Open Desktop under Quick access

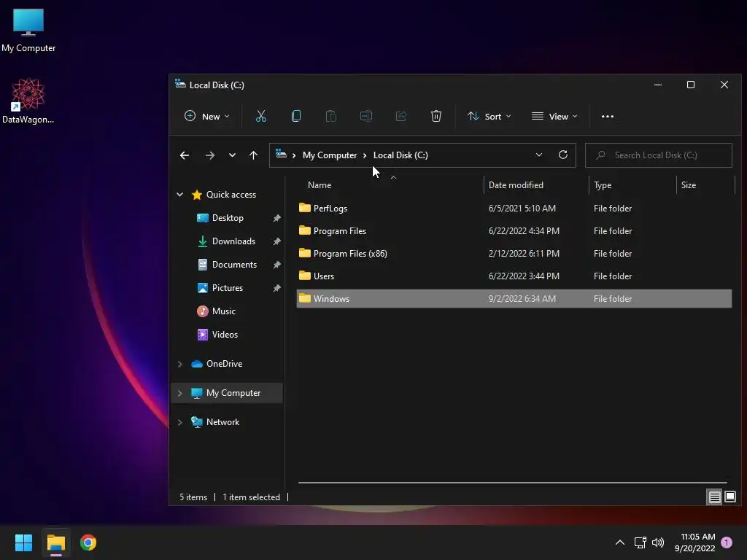point(228,217)
